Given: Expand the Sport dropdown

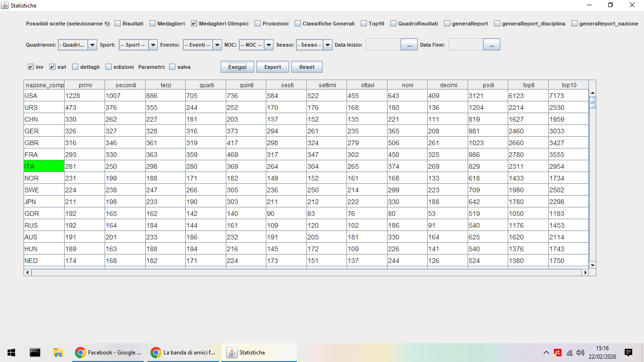Looking at the screenshot, I should click(153, 45).
